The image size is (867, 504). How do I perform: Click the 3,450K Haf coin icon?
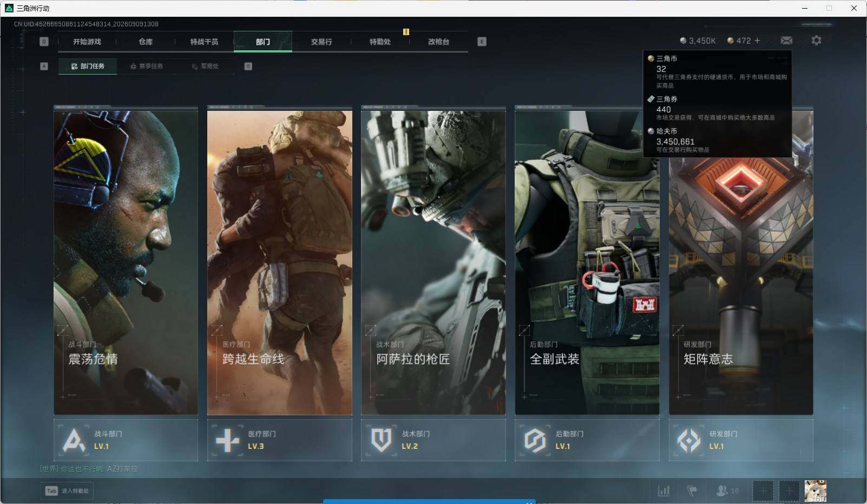click(x=683, y=41)
